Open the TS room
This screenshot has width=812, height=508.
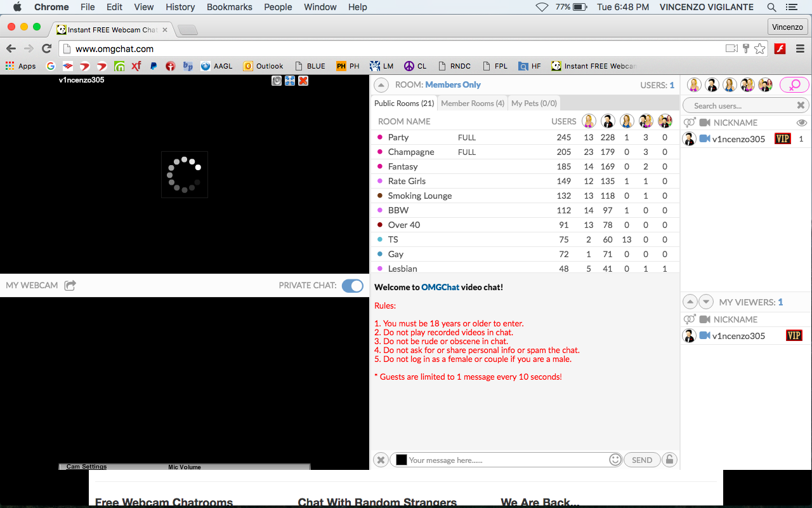(525, 239)
